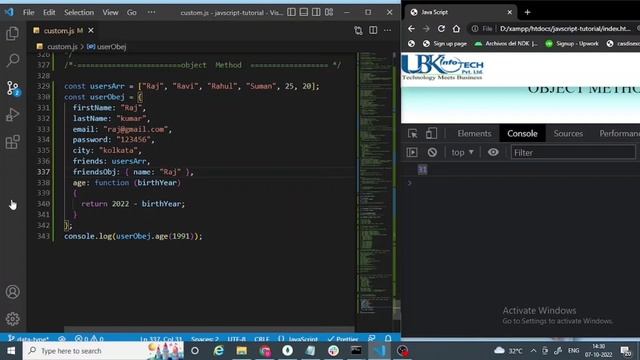Toggle the primary side bar layout icon
640x360 pixels.
point(291,12)
